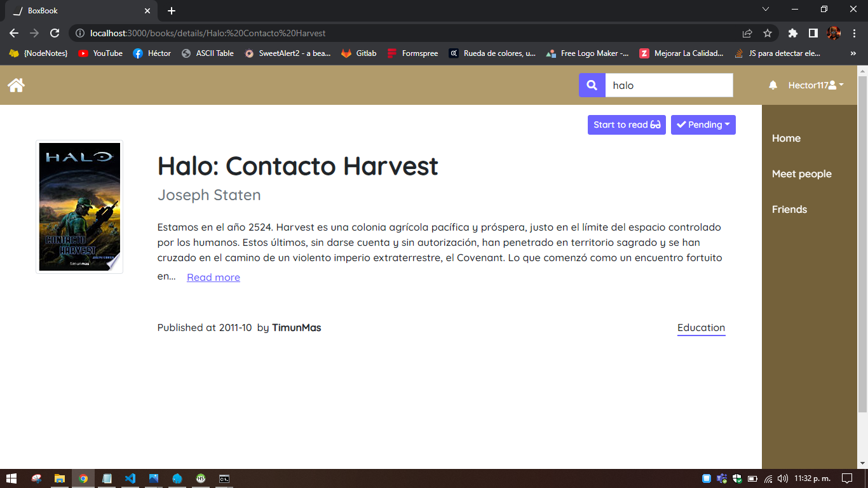Screen dimensions: 868x488
Task: Open the Windows notification center
Action: pyautogui.click(x=847, y=478)
